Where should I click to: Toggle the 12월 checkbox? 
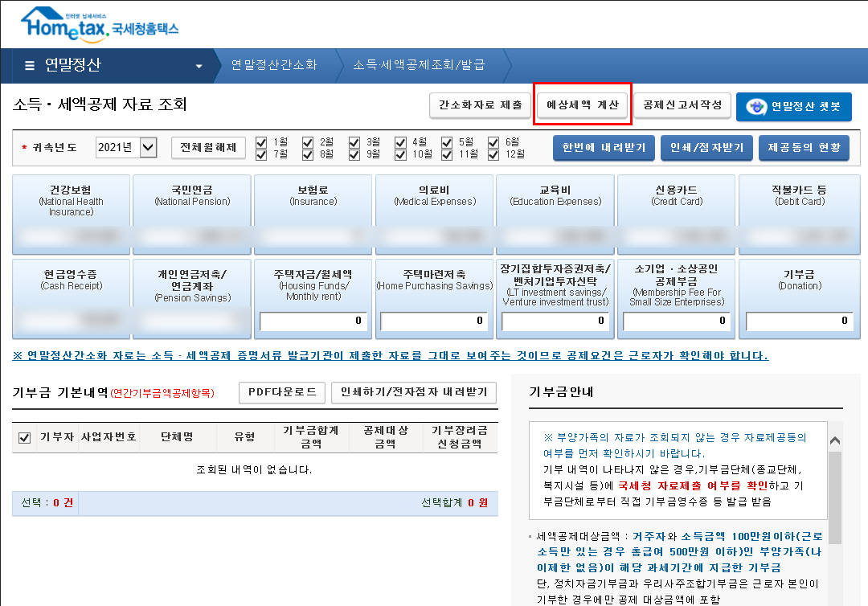coord(493,154)
